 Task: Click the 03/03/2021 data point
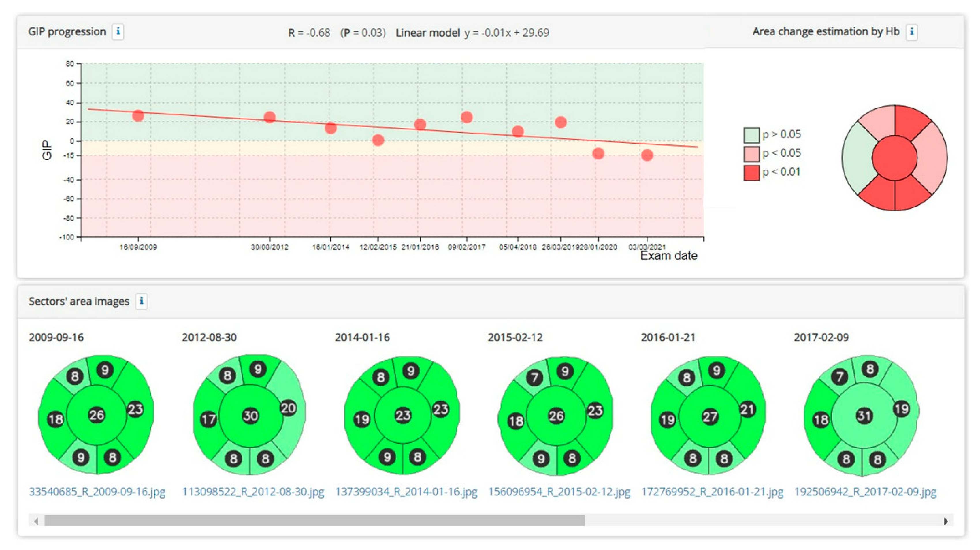(647, 155)
